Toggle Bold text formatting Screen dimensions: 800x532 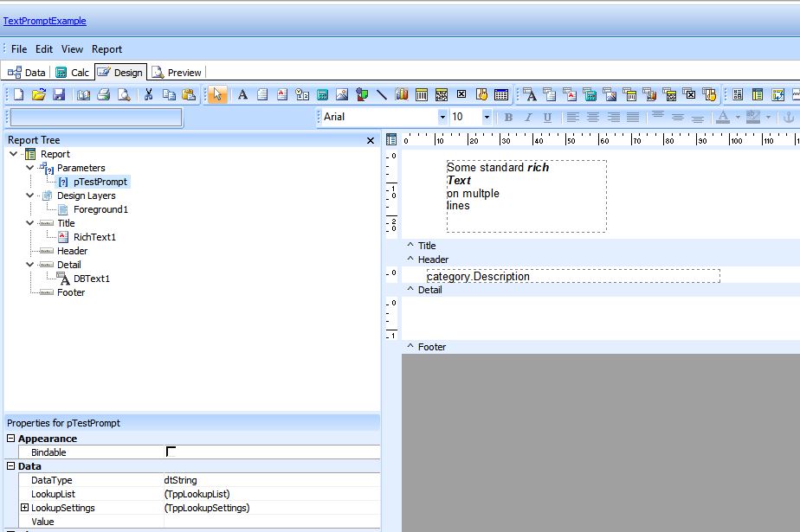pyautogui.click(x=508, y=118)
